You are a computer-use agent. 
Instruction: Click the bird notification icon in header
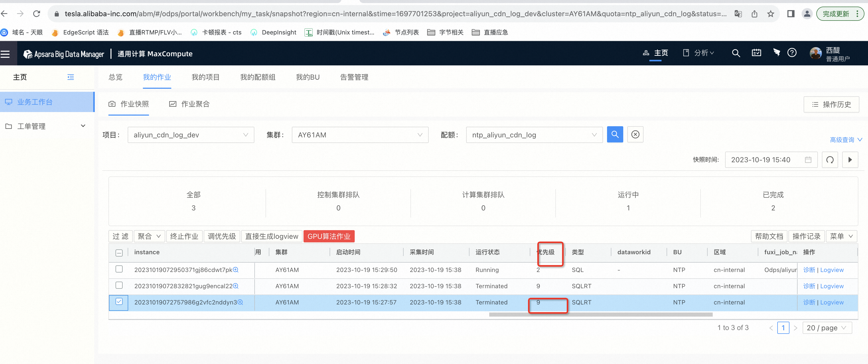point(777,52)
